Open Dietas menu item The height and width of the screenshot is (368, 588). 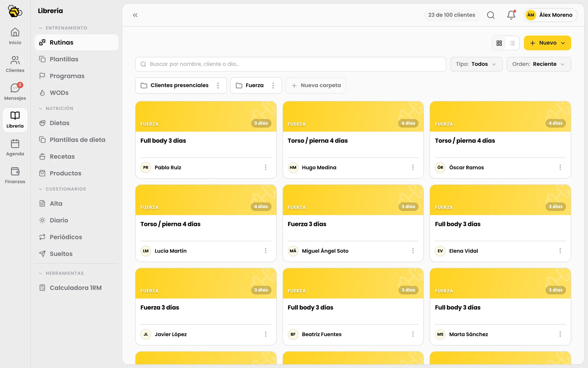[76, 123]
